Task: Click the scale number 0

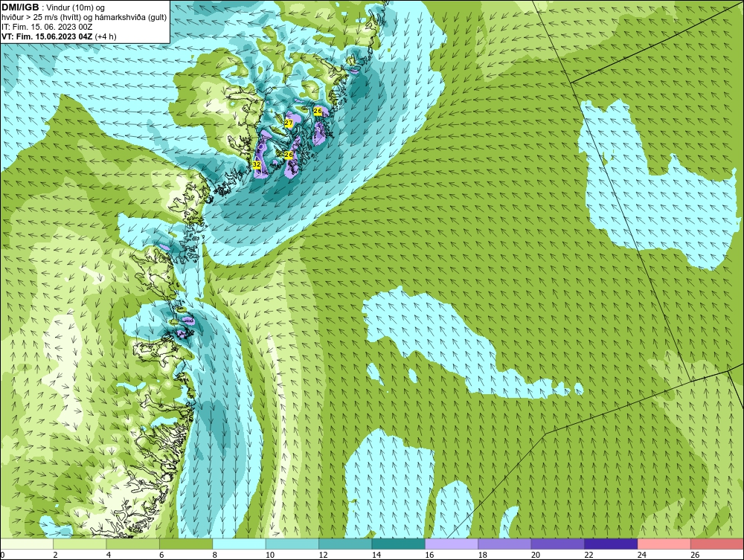Action: 2,555
